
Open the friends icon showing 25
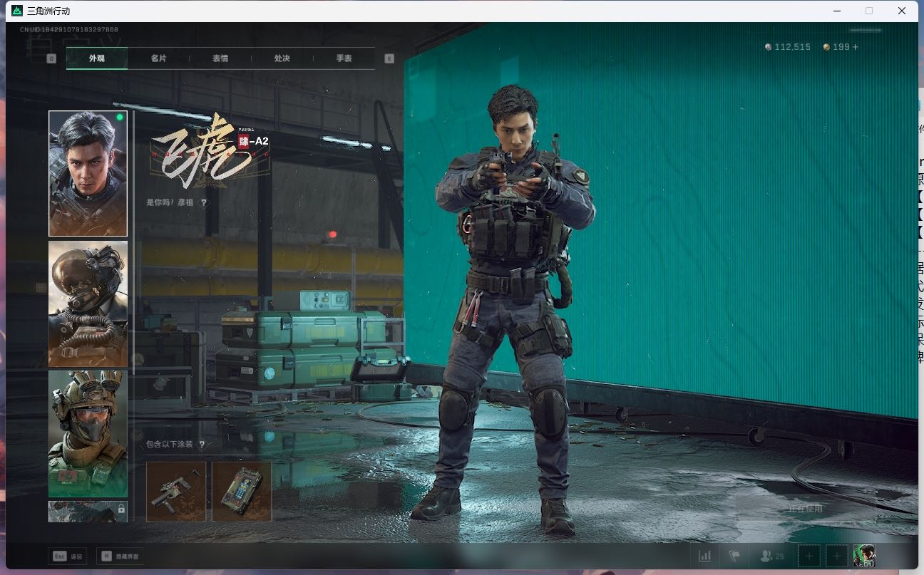tap(772, 556)
